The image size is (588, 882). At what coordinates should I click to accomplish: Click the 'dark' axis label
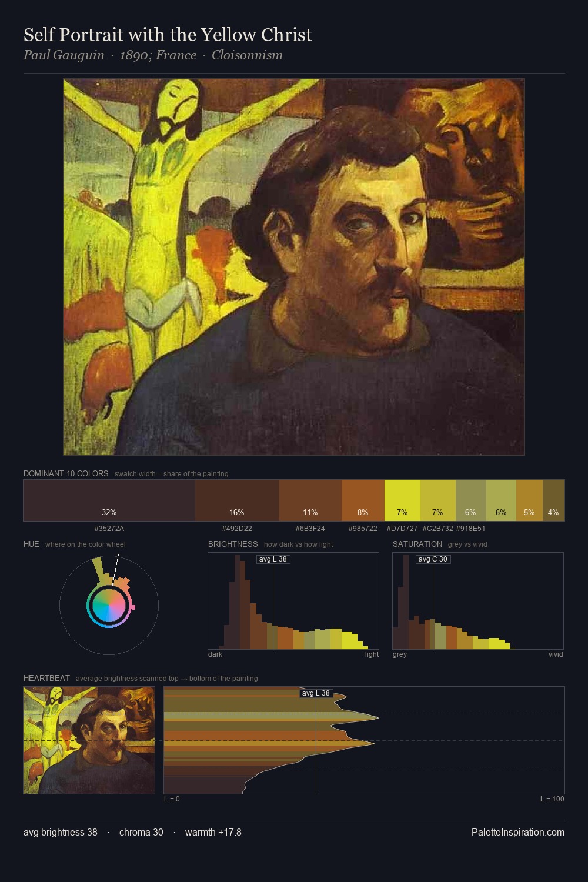click(215, 654)
